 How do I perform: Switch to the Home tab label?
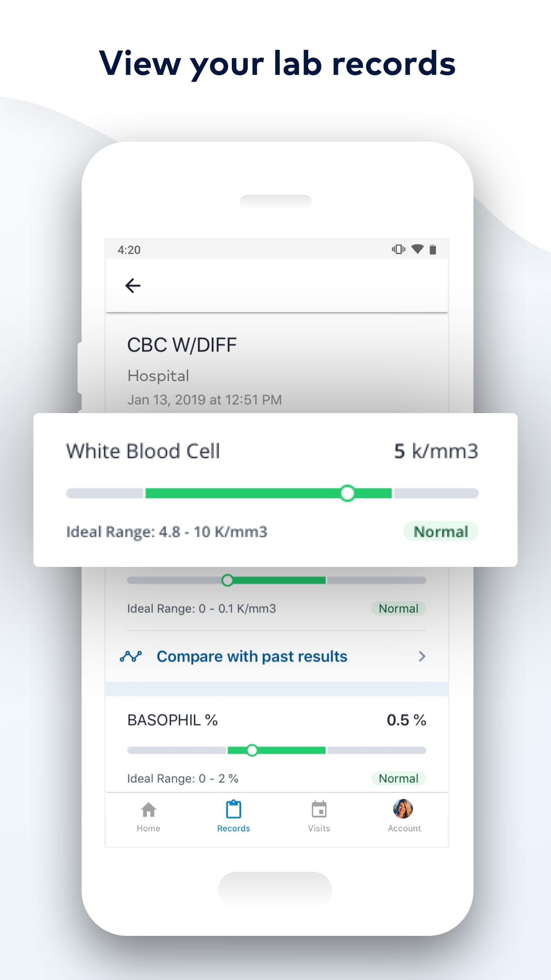click(148, 828)
